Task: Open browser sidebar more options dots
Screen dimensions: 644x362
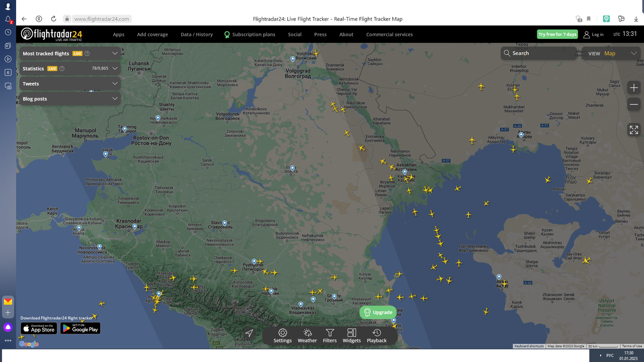Action: [8, 340]
